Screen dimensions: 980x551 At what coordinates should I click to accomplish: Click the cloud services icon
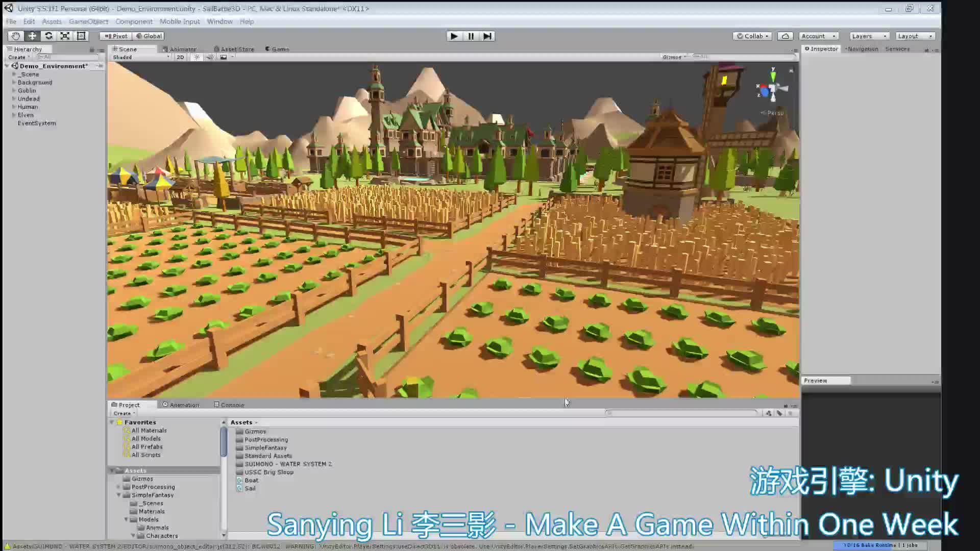pos(785,36)
